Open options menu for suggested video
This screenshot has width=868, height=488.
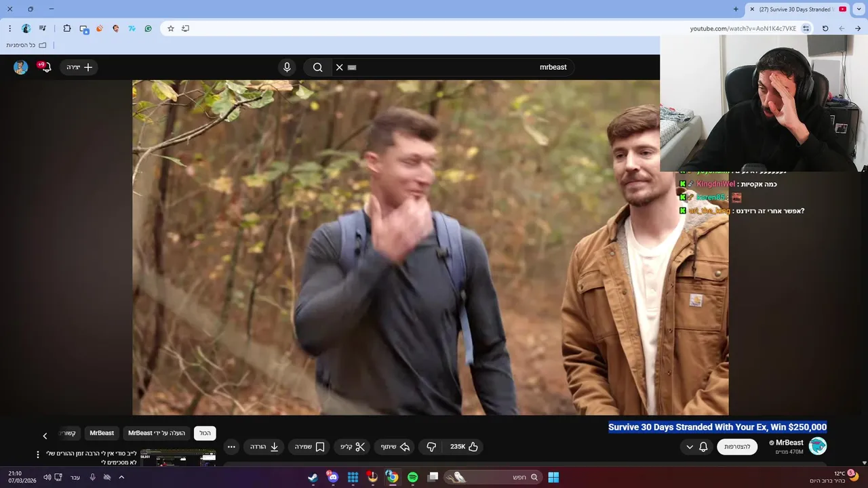[38, 454]
